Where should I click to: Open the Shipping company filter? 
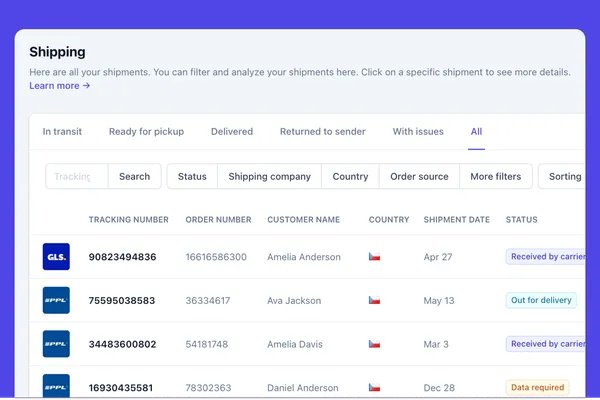(269, 177)
